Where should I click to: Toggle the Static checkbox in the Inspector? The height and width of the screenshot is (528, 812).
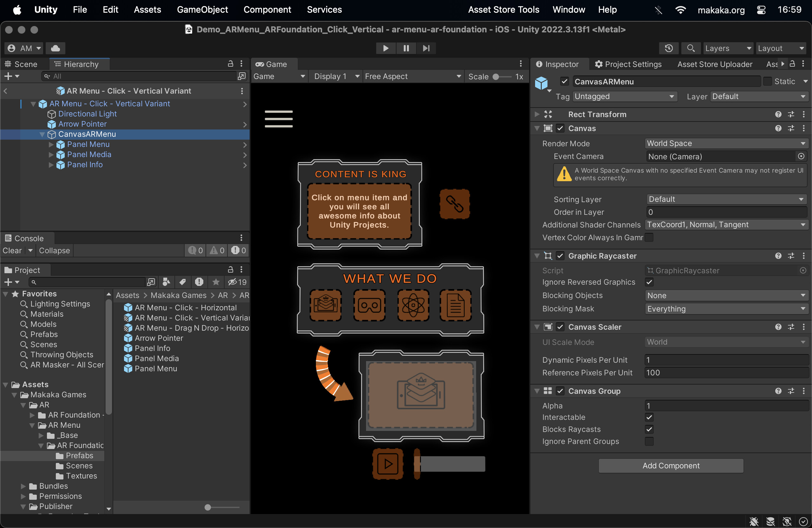[768, 81]
